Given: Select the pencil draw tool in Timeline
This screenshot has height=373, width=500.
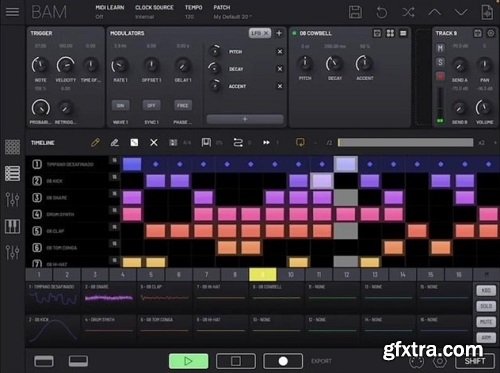Looking at the screenshot, I should pos(95,143).
